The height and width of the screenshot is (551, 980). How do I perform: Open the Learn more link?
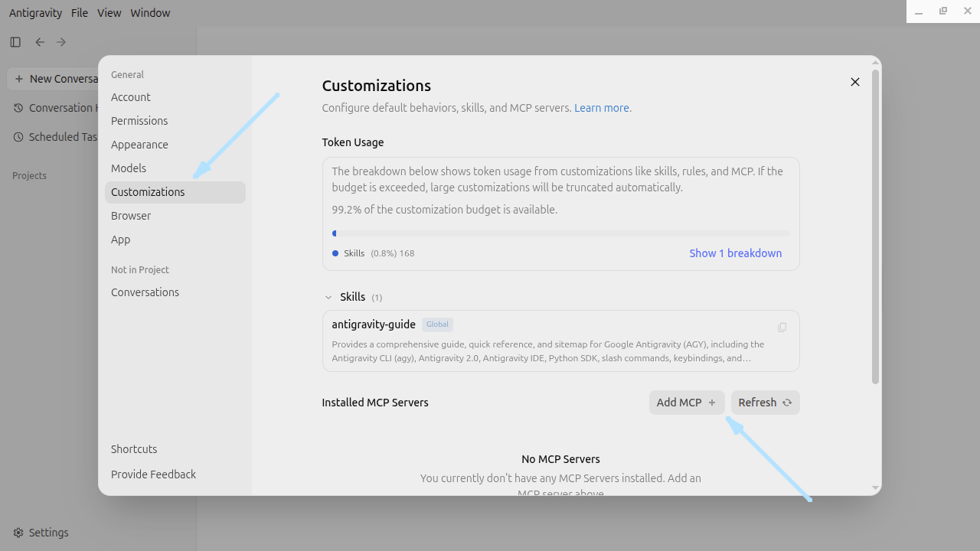tap(602, 108)
